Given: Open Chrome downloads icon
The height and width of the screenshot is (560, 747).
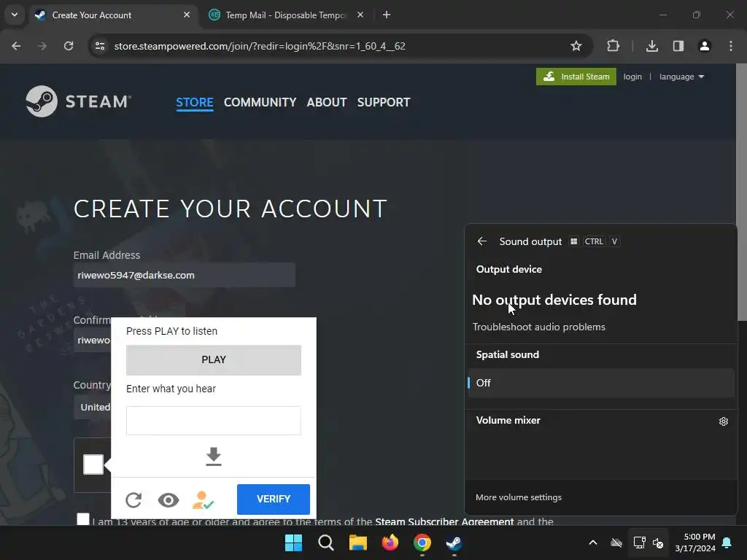Looking at the screenshot, I should (651, 46).
